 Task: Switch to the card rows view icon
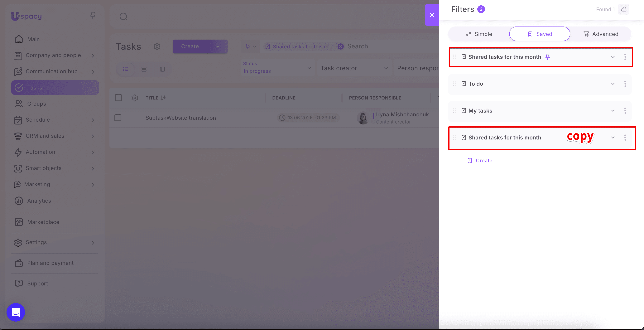click(144, 69)
